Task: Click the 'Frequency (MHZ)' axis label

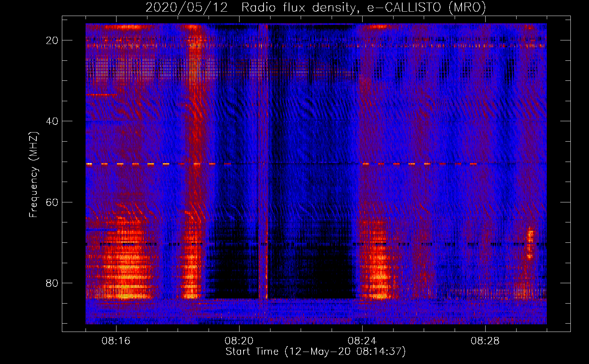Action: 33,175
